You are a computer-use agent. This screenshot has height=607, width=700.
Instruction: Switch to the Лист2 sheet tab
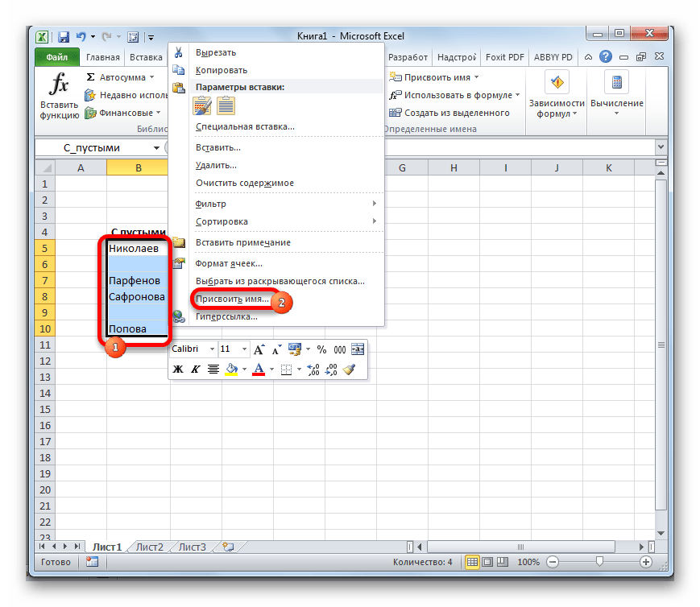tap(149, 547)
